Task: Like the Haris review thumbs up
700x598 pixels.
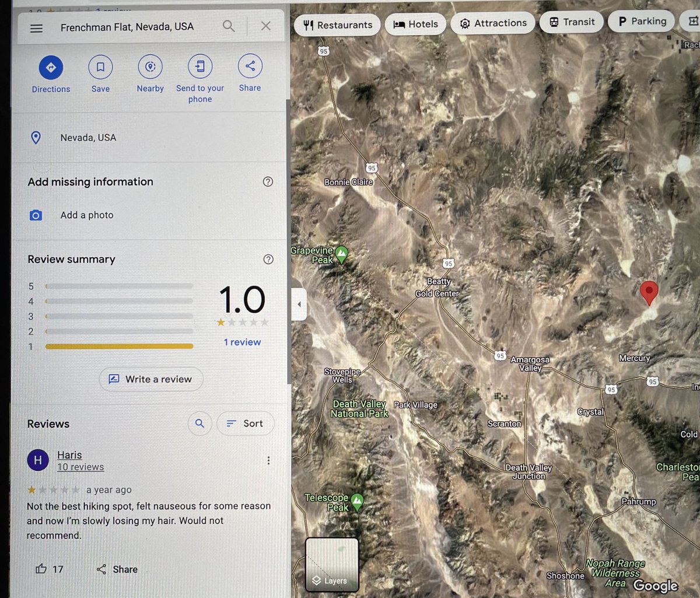Action: pos(41,569)
